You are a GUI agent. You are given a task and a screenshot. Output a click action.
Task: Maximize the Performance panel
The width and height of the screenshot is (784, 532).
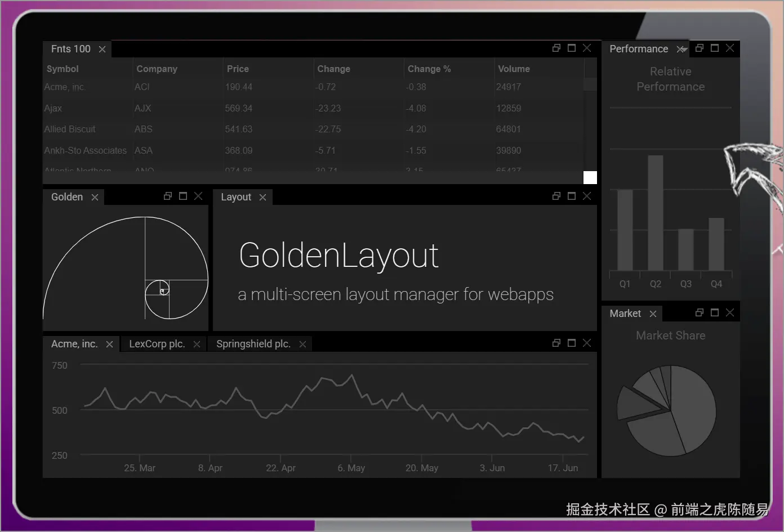tap(714, 48)
